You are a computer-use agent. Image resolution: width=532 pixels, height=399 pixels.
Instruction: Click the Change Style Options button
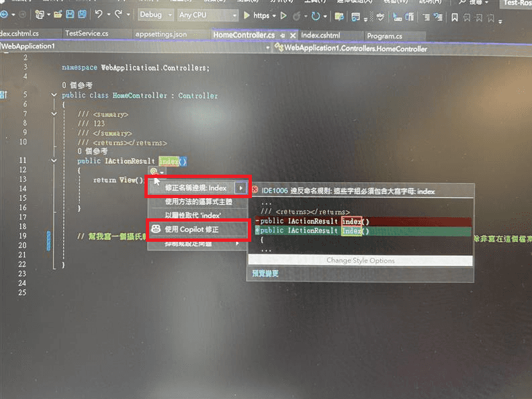(360, 261)
